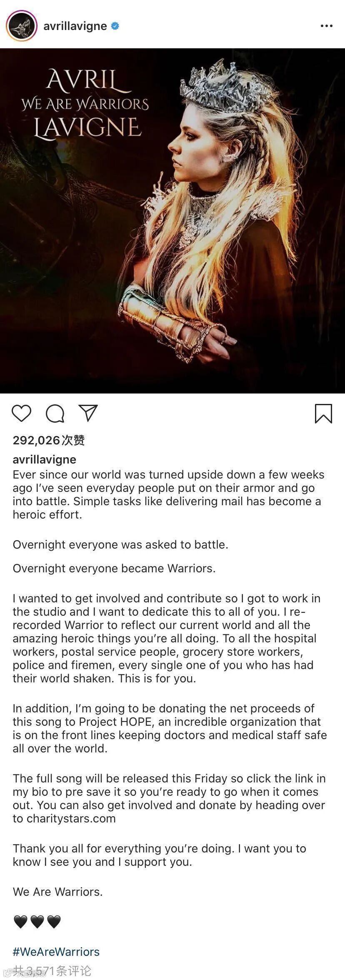This screenshot has width=345, height=980.
Task: Open avrillavigne profile avatar picture
Action: (22, 26)
